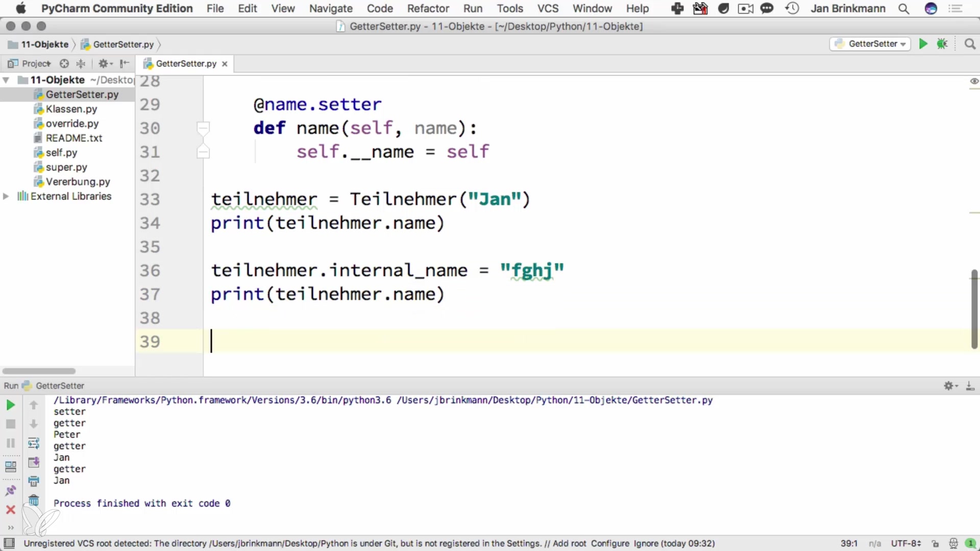Screen dimensions: 980x551
Task: Open the Refactor menu
Action: coord(428,9)
